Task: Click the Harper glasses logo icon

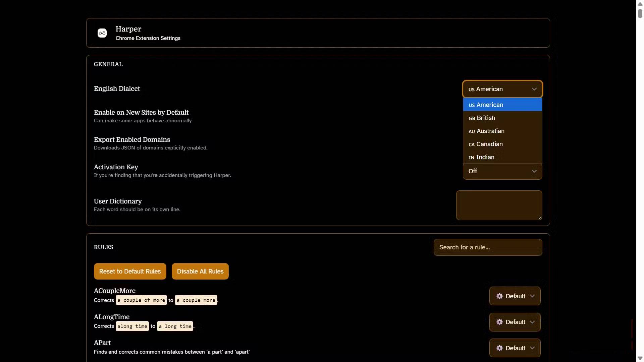Action: pos(102,33)
